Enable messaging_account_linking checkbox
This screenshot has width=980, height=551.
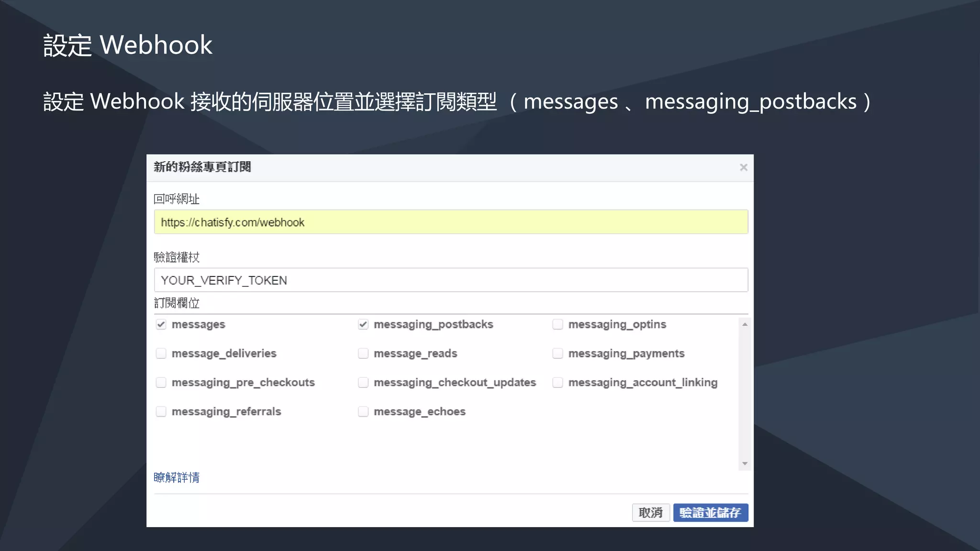[557, 383]
